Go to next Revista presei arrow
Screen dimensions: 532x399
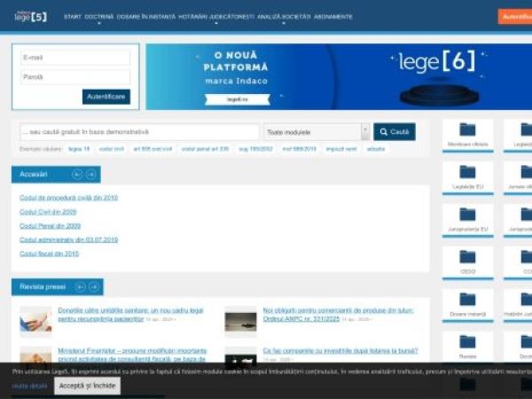(94, 287)
